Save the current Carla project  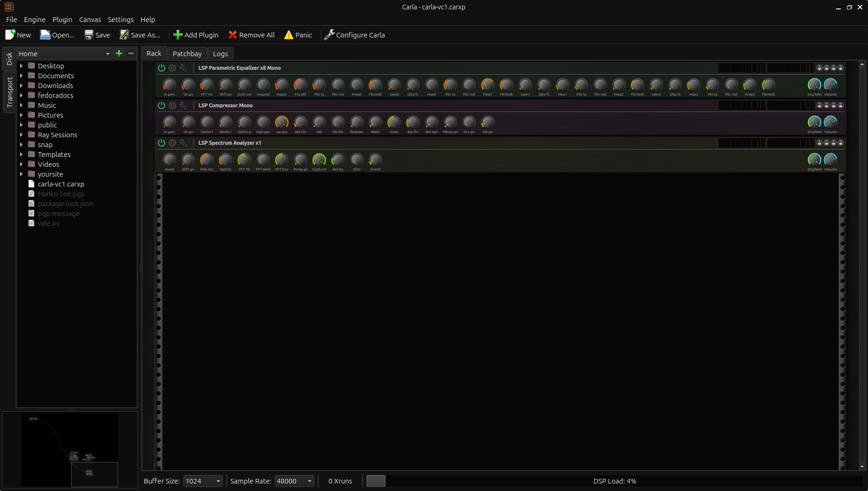97,35
